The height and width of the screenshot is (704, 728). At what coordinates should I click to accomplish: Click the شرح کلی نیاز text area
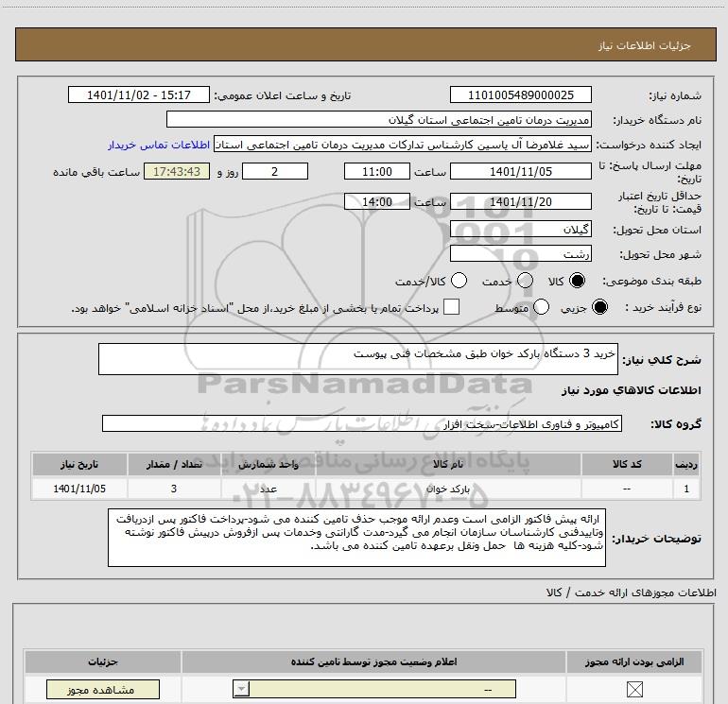pos(358,359)
